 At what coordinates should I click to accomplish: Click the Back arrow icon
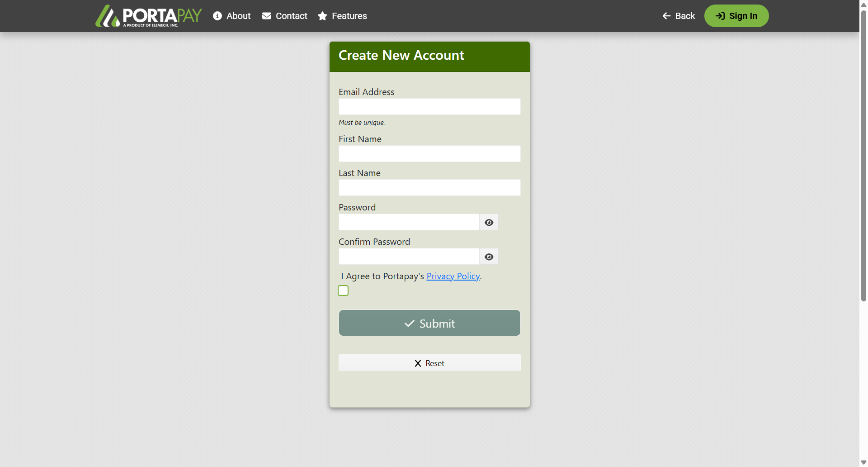coord(666,16)
